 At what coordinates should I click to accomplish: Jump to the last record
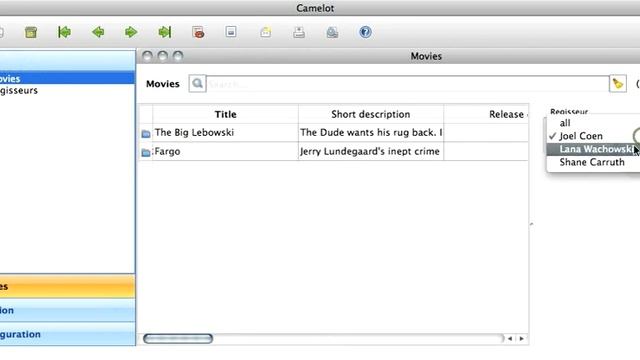(164, 32)
